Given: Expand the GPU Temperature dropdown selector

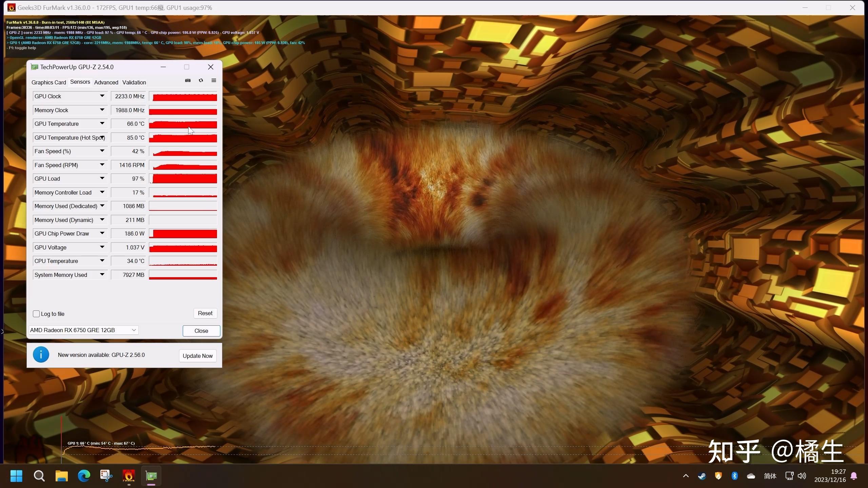Looking at the screenshot, I should pos(101,123).
